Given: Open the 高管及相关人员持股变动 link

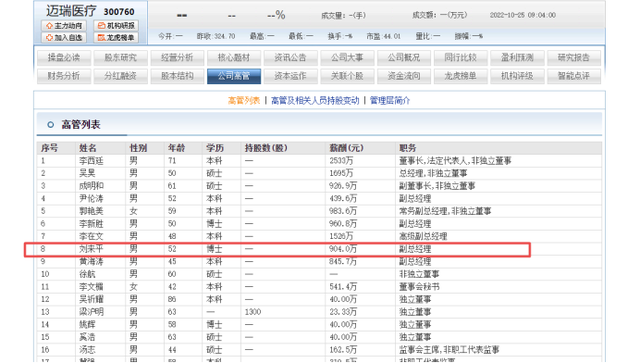Looking at the screenshot, I should click(x=315, y=100).
